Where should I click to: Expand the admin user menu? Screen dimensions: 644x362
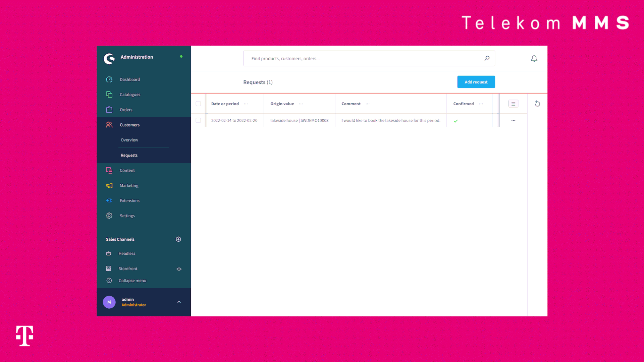(179, 302)
